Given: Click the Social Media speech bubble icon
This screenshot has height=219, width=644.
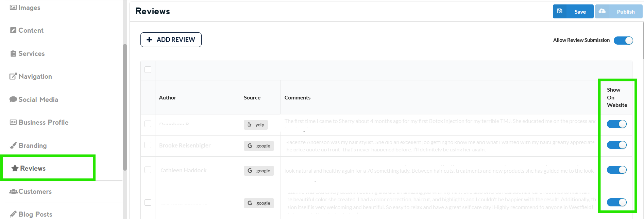Looking at the screenshot, I should point(13,99).
